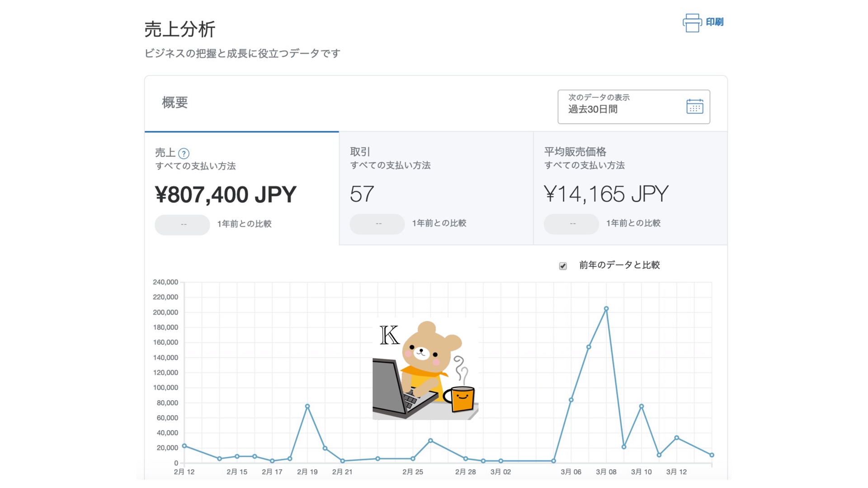Click the printer icon

point(692,23)
